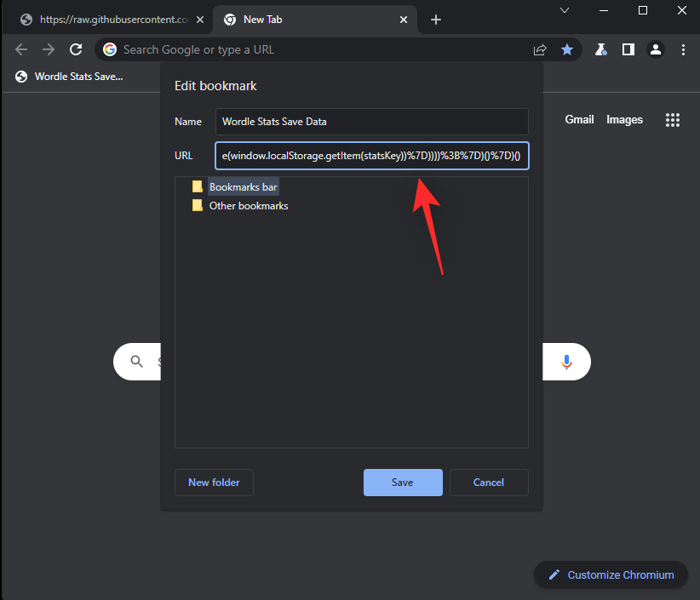Click the New folder button
Screen dimensions: 700x600
[x=214, y=483]
